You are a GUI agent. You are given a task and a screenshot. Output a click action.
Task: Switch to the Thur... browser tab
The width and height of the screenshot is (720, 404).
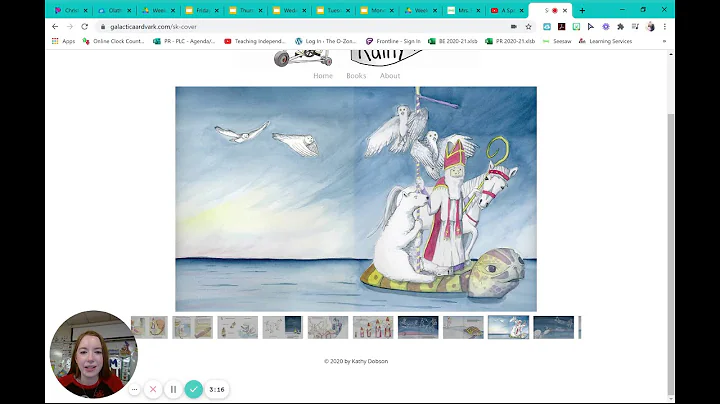246,11
